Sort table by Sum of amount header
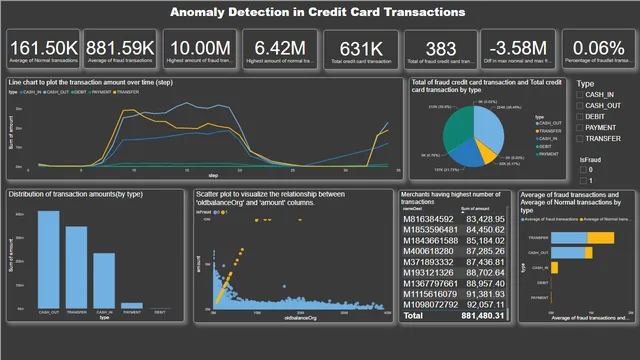Screen dimensions: 640x360 475,209
